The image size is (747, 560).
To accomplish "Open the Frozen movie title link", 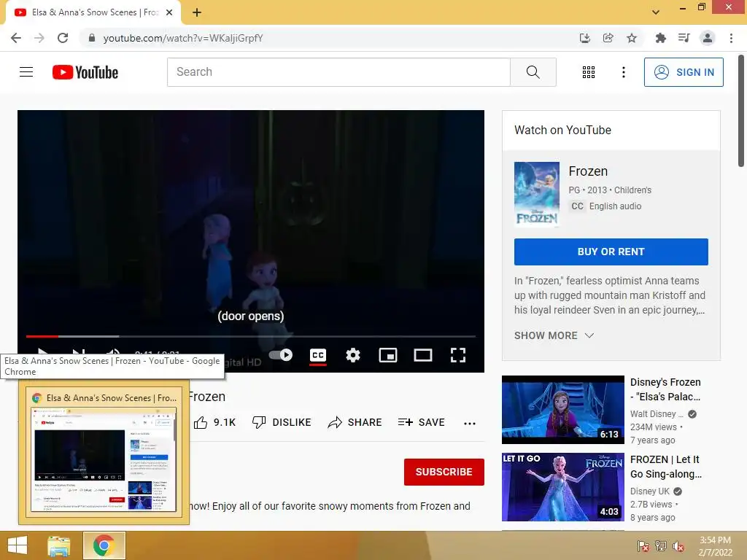I will 588,171.
